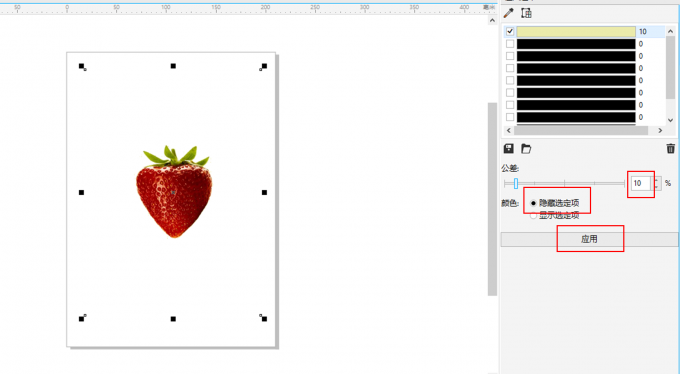Click the pale yellow color swatch bar
This screenshot has width=680, height=374.
pyautogui.click(x=576, y=31)
